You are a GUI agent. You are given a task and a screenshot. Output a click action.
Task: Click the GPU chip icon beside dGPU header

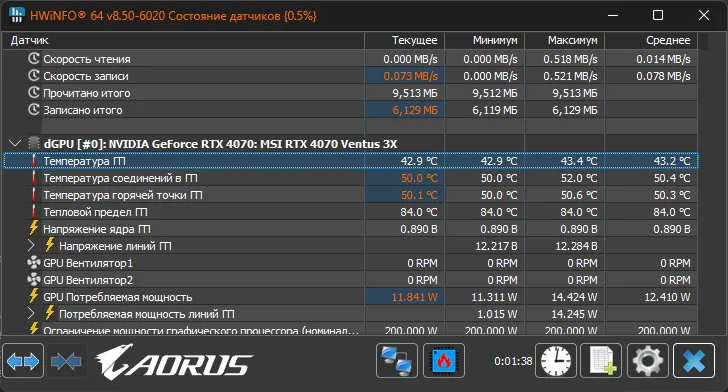tap(33, 143)
